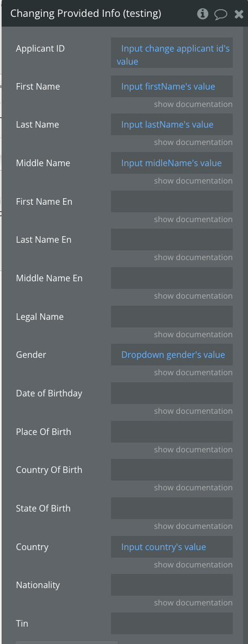The image size is (248, 644).
Task: Open the info icon in panel header
Action: [x=202, y=14]
